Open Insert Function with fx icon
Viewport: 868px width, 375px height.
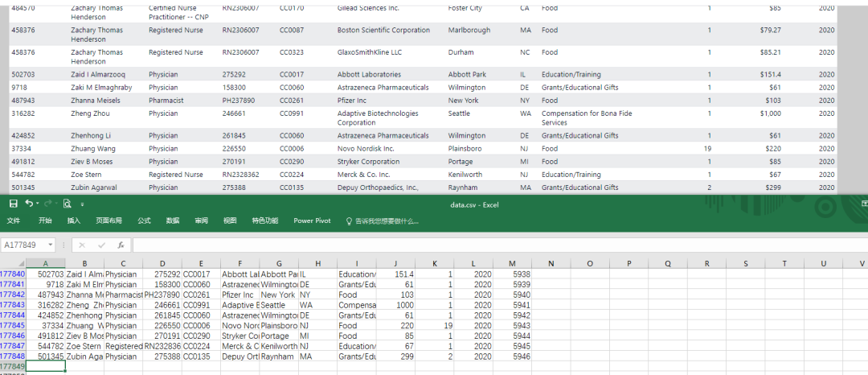(121, 245)
